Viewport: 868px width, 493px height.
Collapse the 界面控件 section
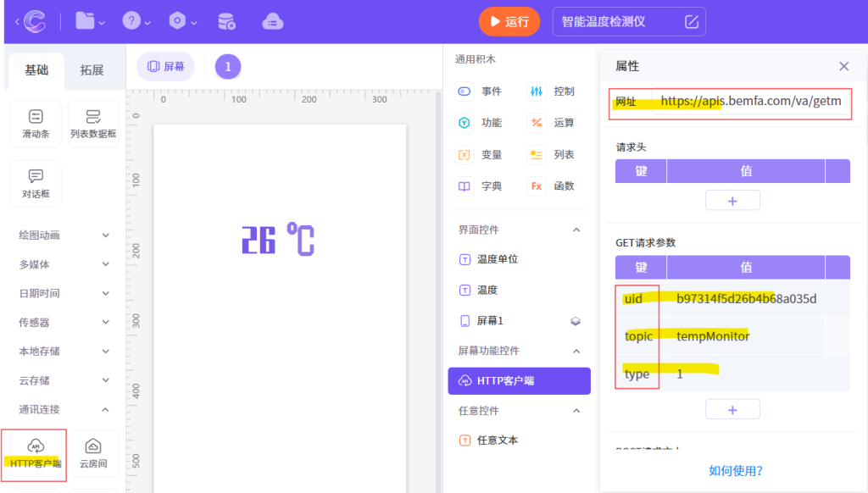[576, 230]
